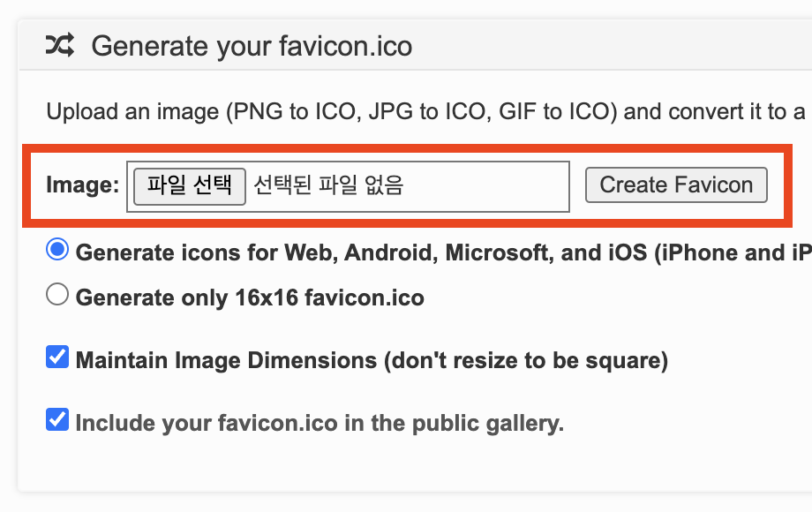Click the '파일 선택' file chooser button
Image resolution: width=812 pixels, height=512 pixels.
[x=189, y=185]
